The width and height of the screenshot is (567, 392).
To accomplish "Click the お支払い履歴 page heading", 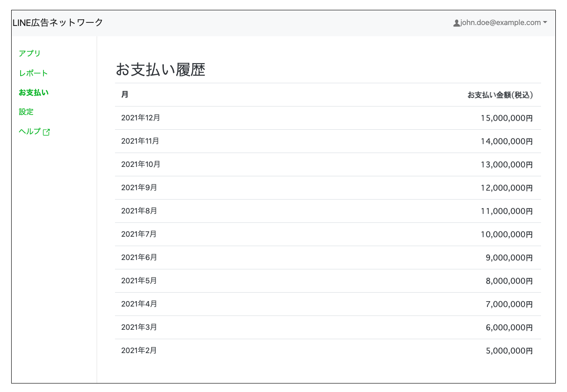I will 160,69.
